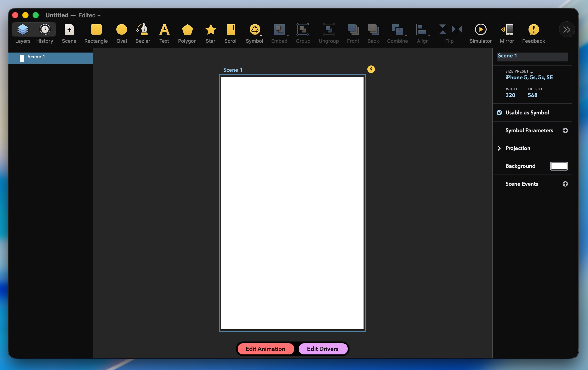Toggle the History panel
Image resolution: width=588 pixels, height=370 pixels.
click(45, 30)
